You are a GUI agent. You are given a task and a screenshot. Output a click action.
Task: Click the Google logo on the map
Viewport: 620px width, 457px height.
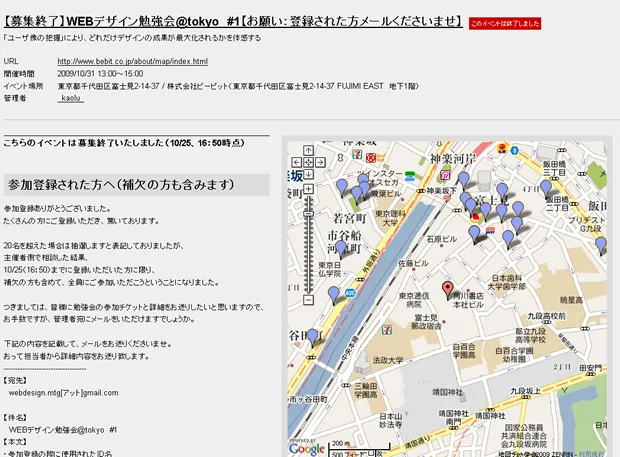click(306, 448)
